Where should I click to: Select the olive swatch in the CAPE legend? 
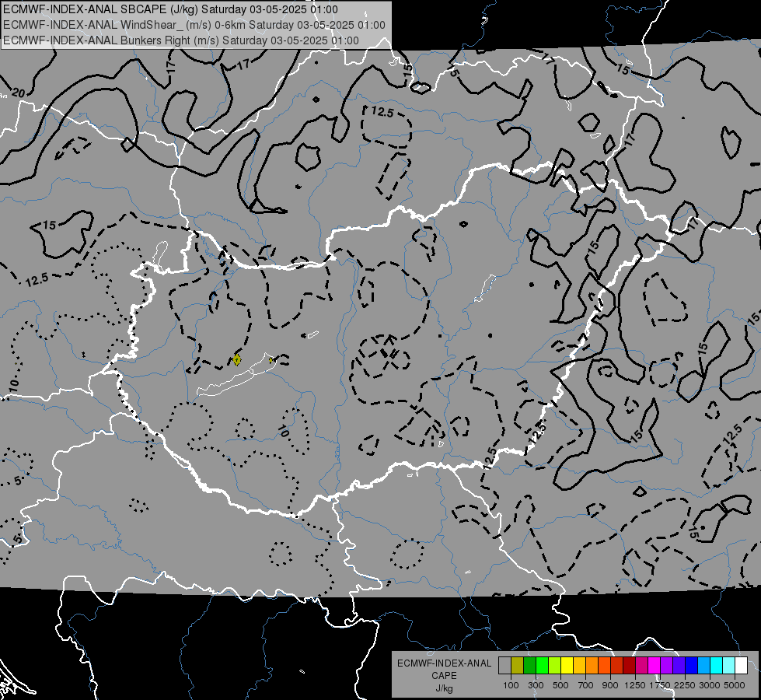(x=518, y=665)
